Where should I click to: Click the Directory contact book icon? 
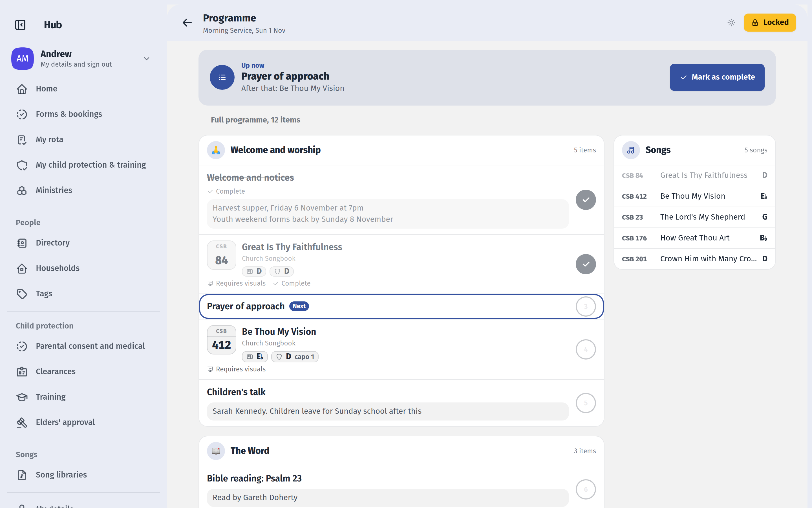point(22,243)
